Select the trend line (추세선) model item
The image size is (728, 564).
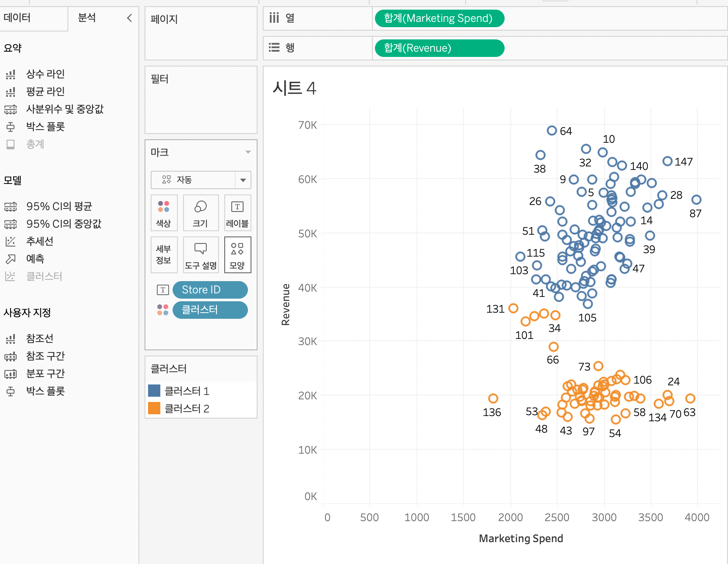point(39,241)
